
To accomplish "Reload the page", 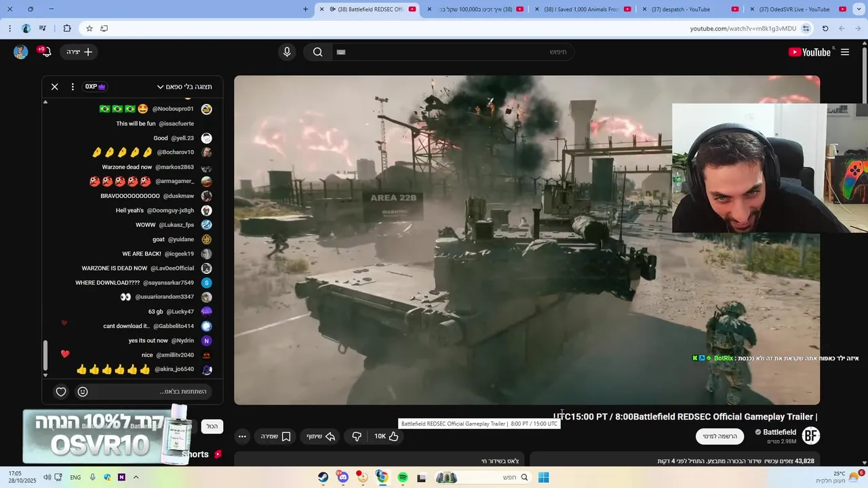I will 825,28.
